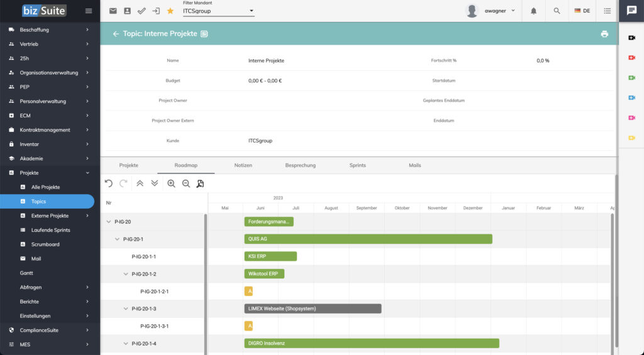Switch to the Projekte tab

[128, 165]
